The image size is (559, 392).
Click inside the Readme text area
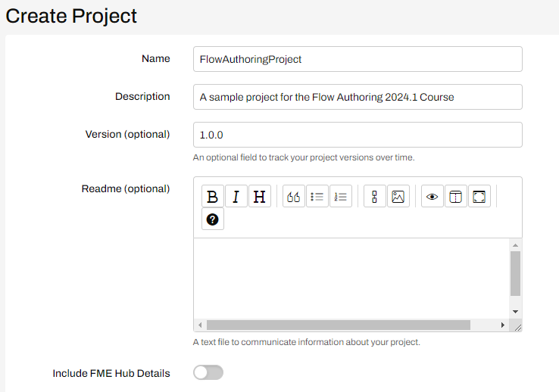click(351, 278)
